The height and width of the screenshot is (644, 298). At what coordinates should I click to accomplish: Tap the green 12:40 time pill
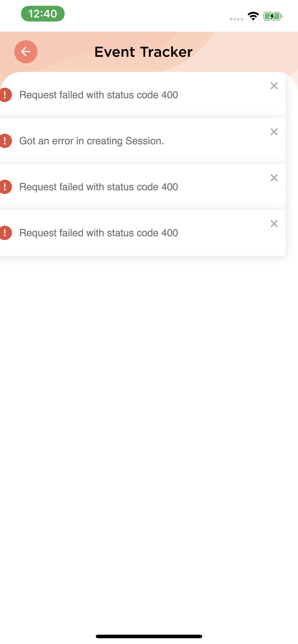[43, 14]
